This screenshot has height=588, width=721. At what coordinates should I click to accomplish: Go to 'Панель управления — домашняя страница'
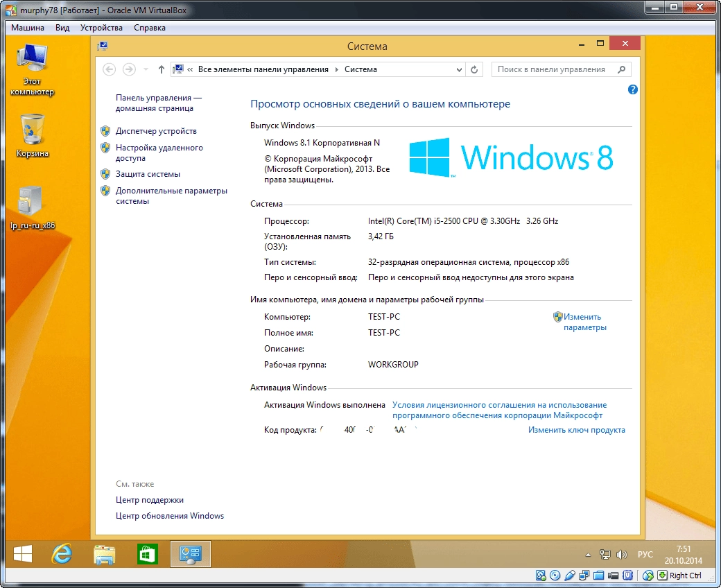159,103
